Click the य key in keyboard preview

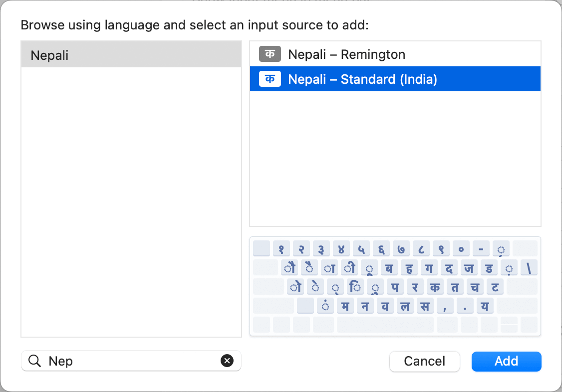(x=485, y=306)
